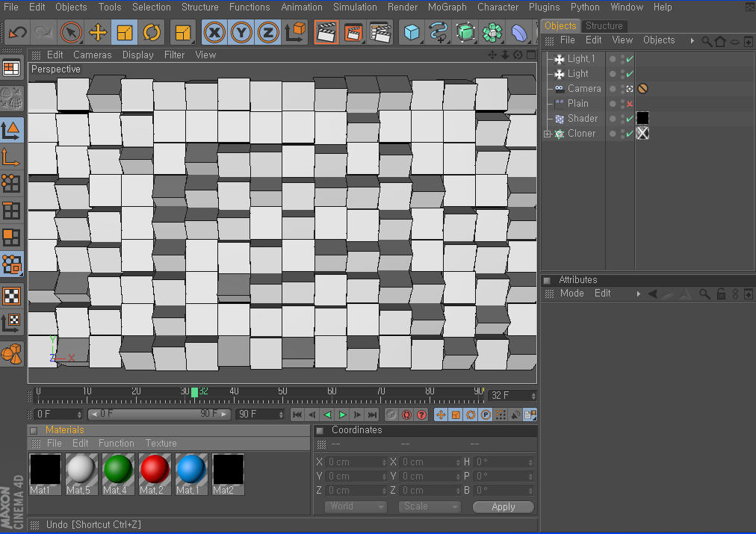Play animation forward
Viewport: 756px width, 534px height.
(x=342, y=415)
